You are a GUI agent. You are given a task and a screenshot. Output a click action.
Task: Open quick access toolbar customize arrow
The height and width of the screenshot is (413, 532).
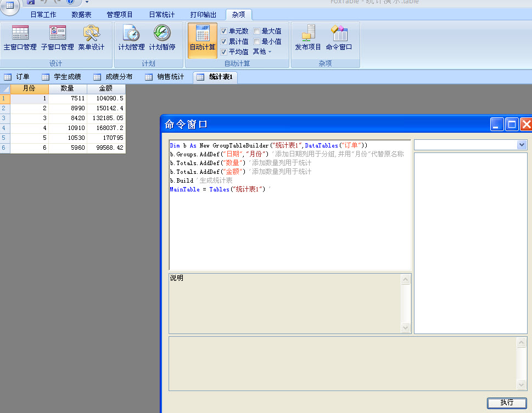coord(87,2)
